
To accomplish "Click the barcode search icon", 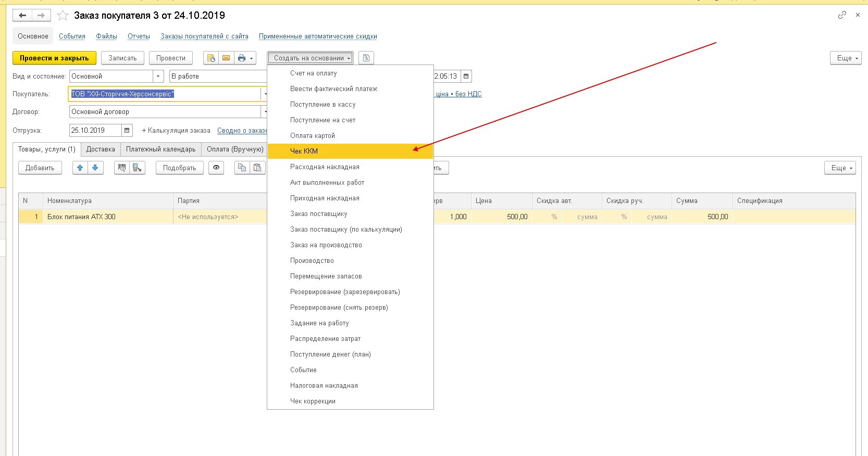I will click(122, 168).
